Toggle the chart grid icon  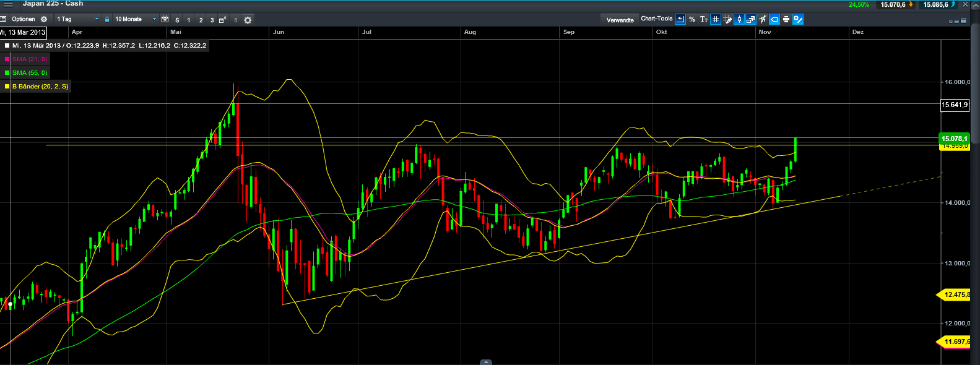716,19
